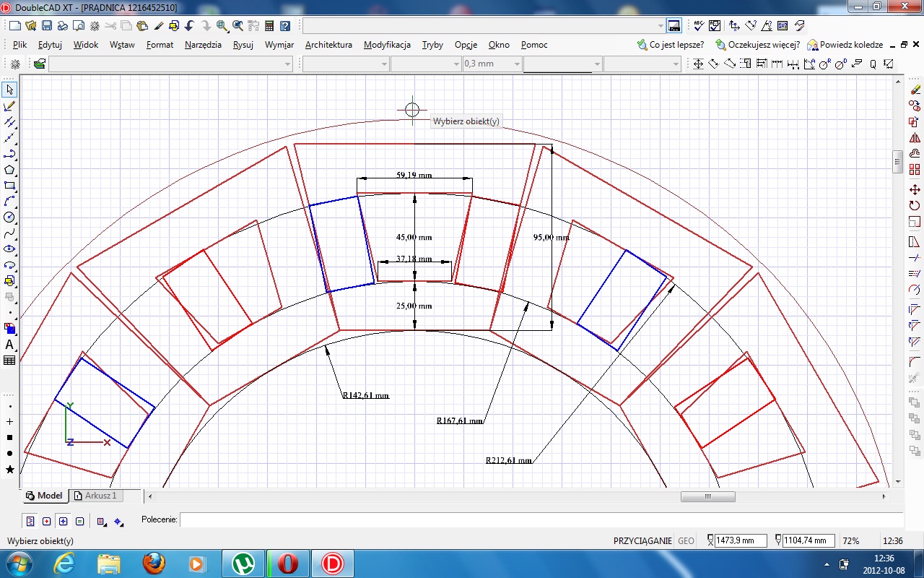
Task: Click the calculator icon in the toolbar
Action: pyautogui.click(x=269, y=26)
